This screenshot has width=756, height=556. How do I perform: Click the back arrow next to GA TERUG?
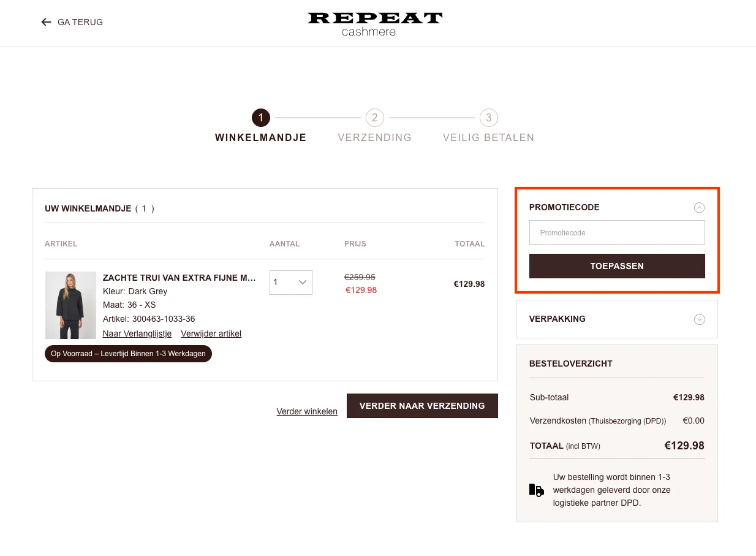46,22
